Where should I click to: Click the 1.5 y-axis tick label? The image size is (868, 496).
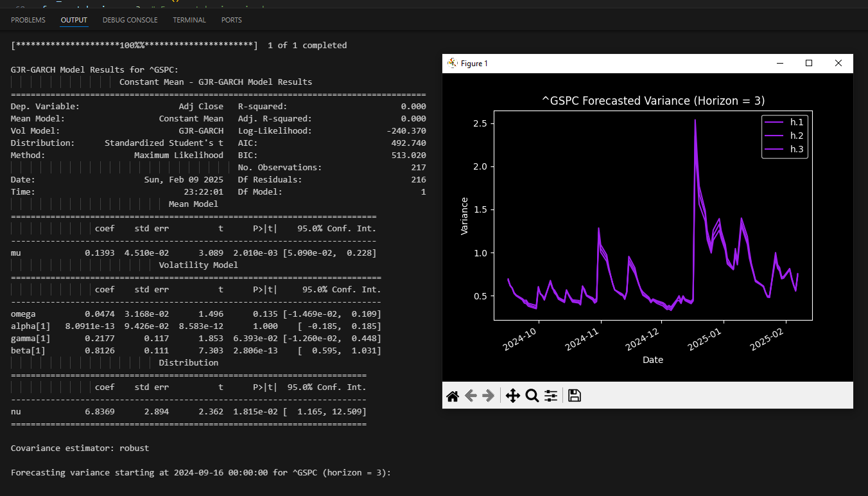point(482,209)
